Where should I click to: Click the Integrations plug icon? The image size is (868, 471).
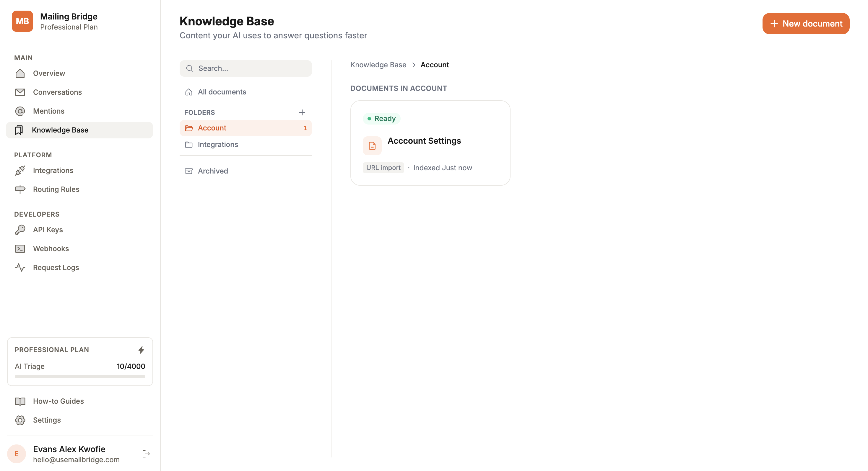[20, 170]
